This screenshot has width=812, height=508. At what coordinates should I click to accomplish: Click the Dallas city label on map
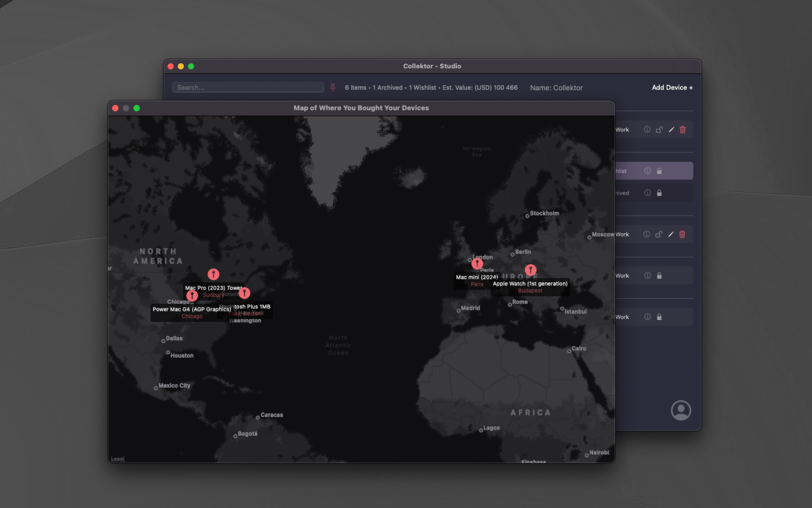(174, 339)
